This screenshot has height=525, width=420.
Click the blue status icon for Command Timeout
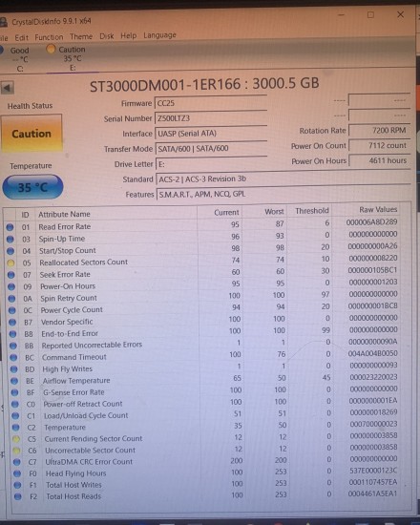pyautogui.click(x=13, y=357)
